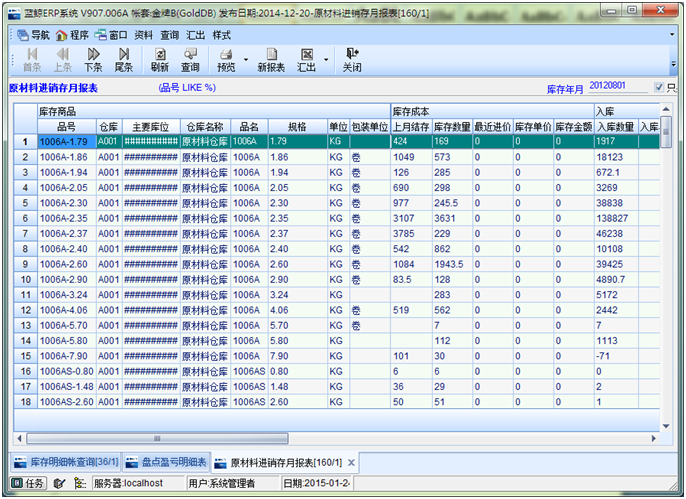
Task: Open toolbar options overflow arrow
Action: [x=674, y=64]
